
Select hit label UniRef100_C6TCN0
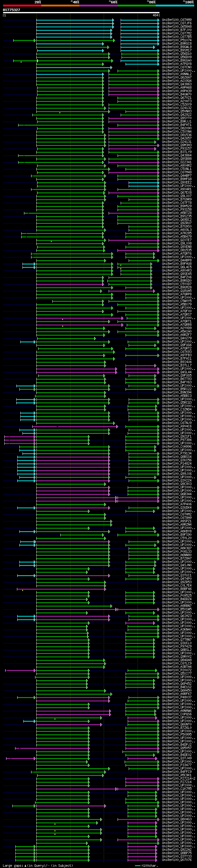(x=177, y=67)
